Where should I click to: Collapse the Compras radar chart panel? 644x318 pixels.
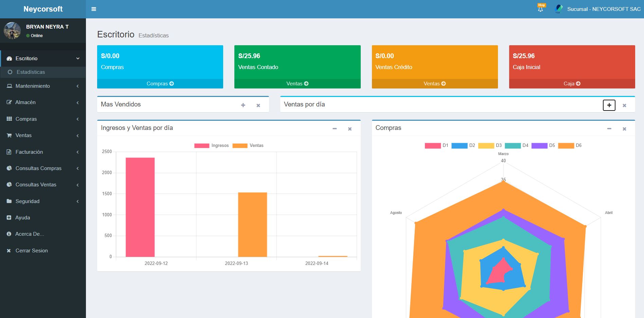609,129
